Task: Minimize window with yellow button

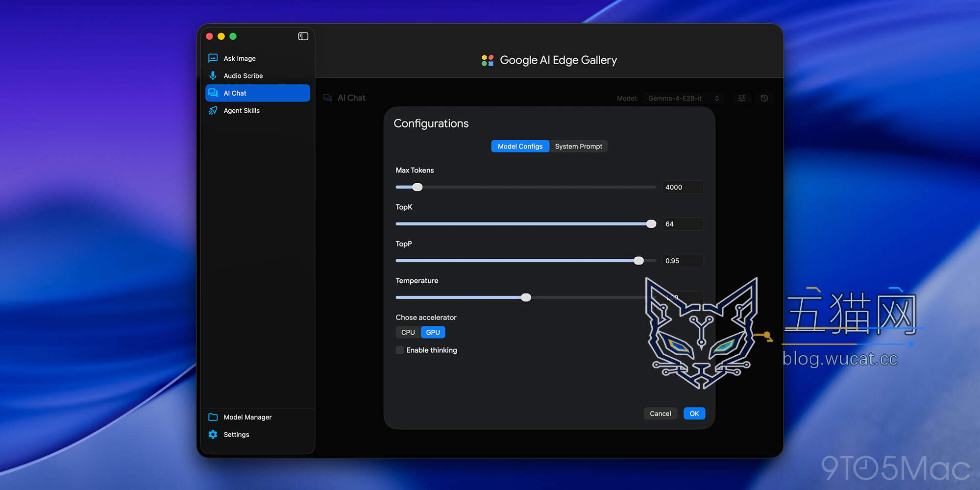Action: coord(221,36)
